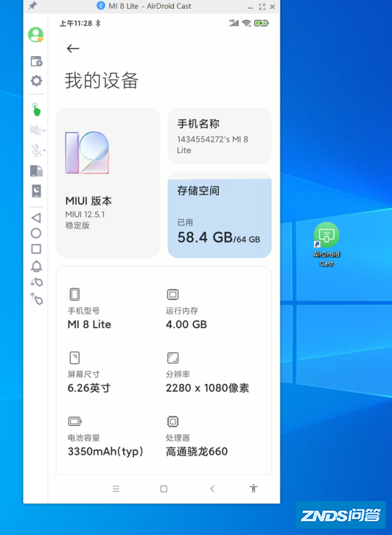Screen dimensions: 392x535
Task: Click the battery icon above 电池容量
Action: click(75, 421)
